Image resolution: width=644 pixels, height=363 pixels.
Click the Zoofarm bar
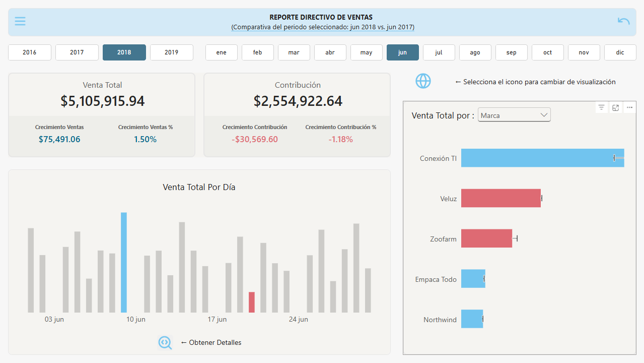click(x=486, y=238)
